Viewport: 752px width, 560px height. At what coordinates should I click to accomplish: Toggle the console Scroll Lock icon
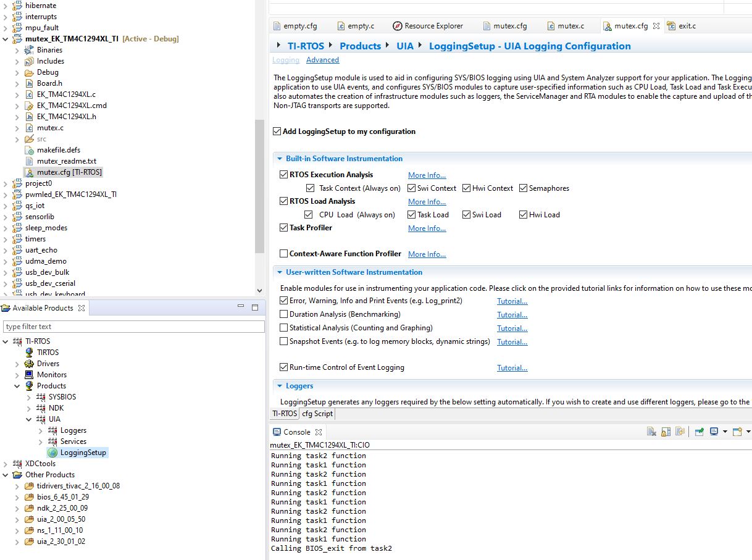(666, 432)
